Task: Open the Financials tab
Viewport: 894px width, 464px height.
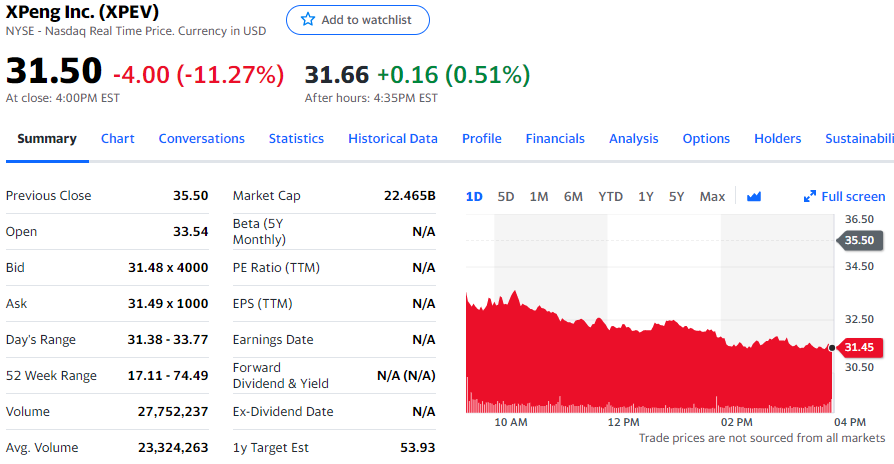Action: pyautogui.click(x=555, y=139)
